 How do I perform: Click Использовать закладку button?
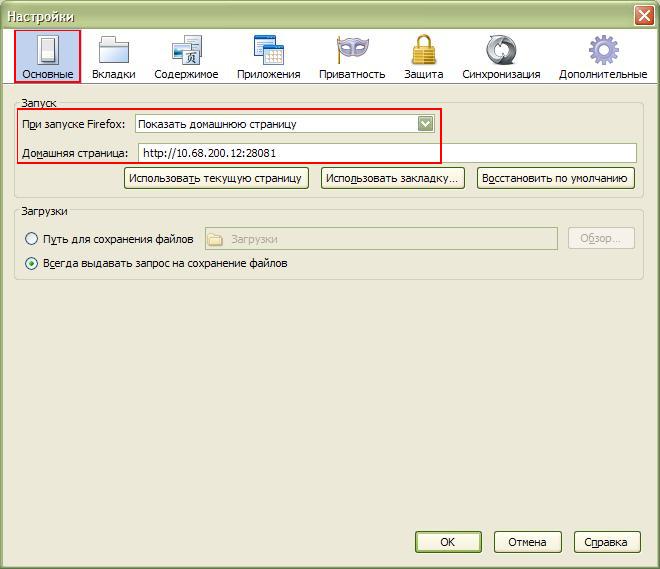[393, 178]
